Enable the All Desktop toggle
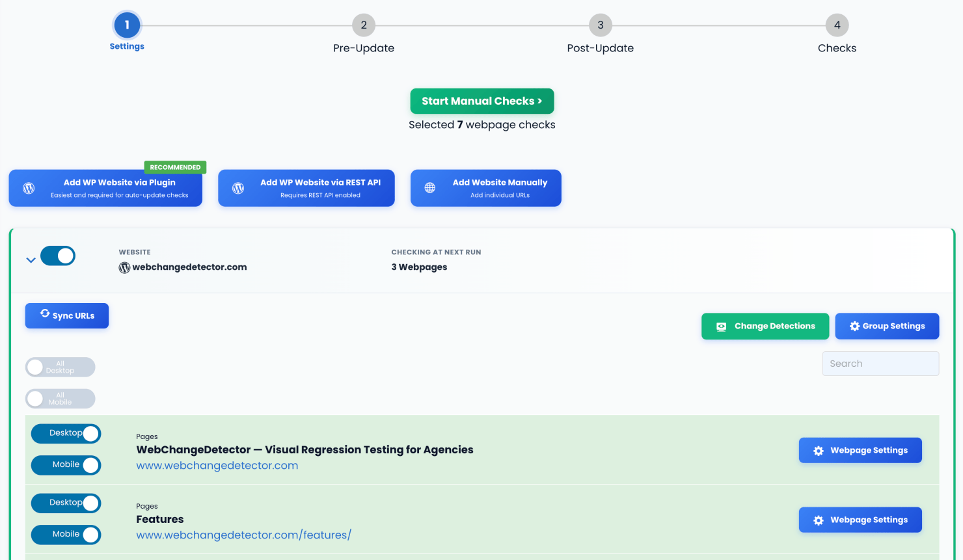The image size is (963, 560). tap(60, 367)
